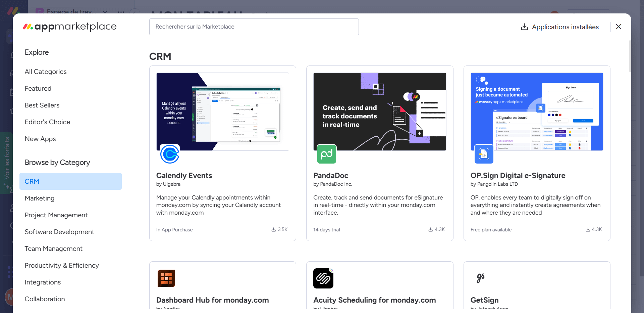
Task: Close the app marketplace dialog
Action: (619, 27)
